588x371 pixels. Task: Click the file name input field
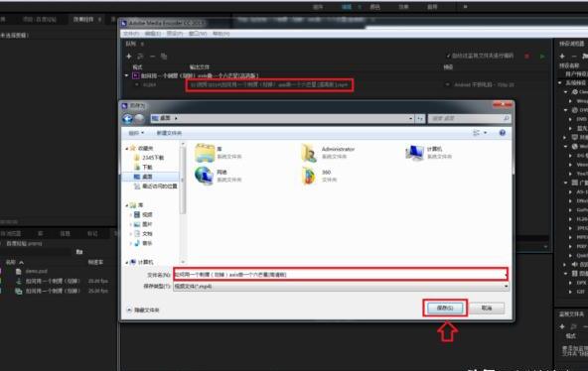[x=341, y=275]
